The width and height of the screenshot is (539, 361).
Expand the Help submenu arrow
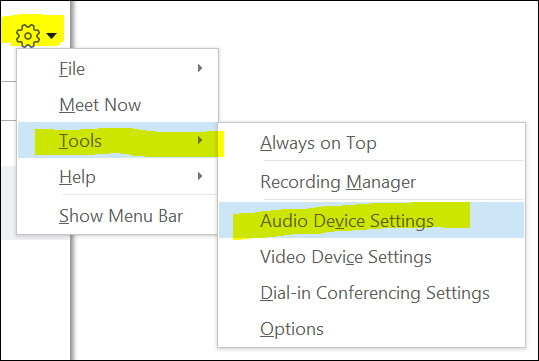tap(200, 176)
